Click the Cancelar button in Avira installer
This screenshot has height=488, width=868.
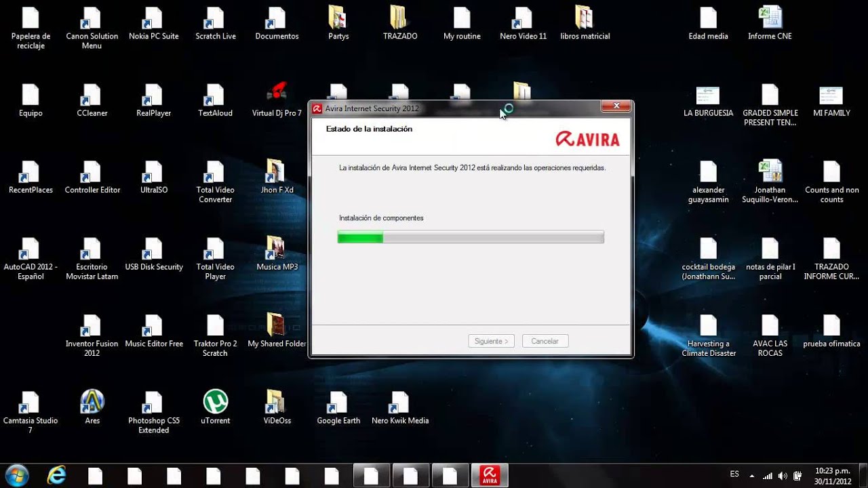[x=545, y=342]
